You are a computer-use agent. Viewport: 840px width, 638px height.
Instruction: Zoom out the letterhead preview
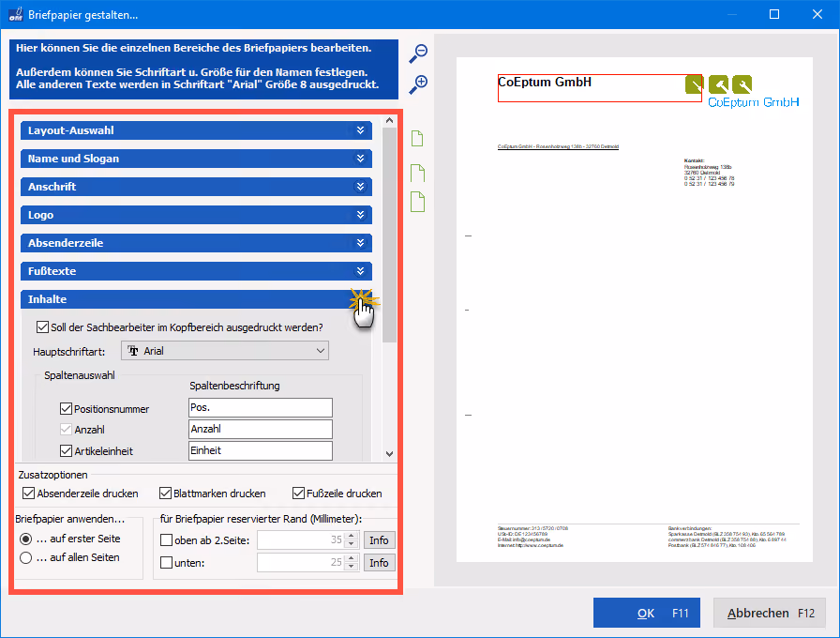[x=418, y=53]
